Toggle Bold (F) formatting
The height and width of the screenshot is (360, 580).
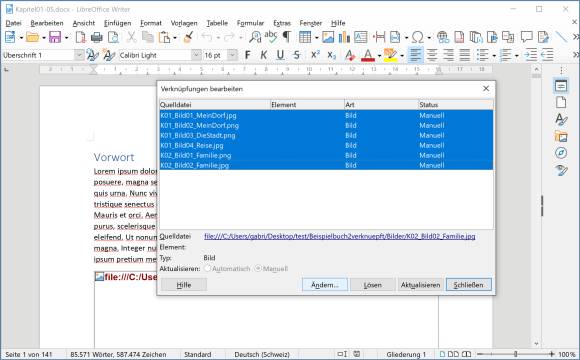[x=247, y=55]
